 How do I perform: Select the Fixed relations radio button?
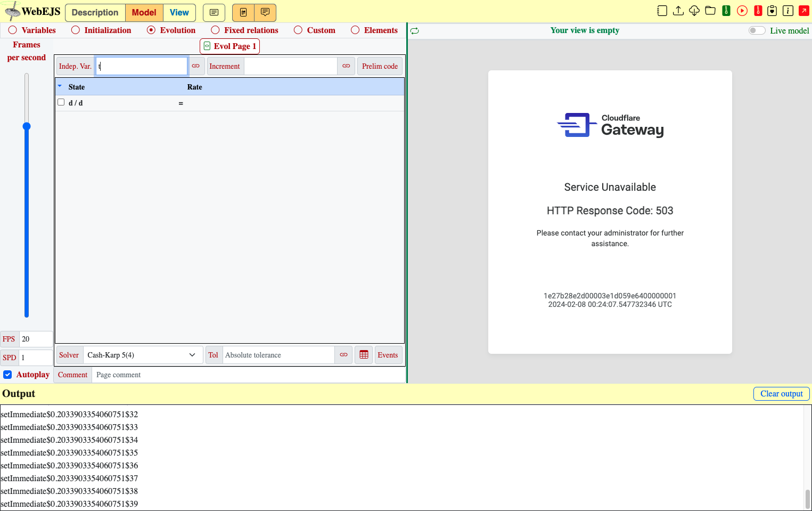pos(215,30)
